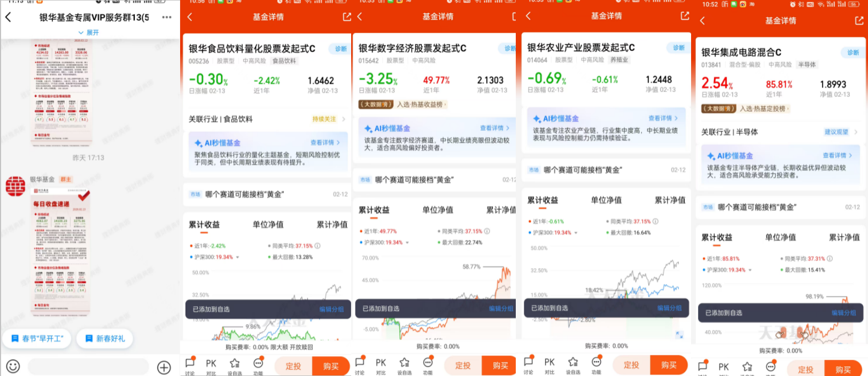The width and height of the screenshot is (868, 376).
Task: Open 建议观望 for the 半导体 industry
Action: (x=841, y=132)
